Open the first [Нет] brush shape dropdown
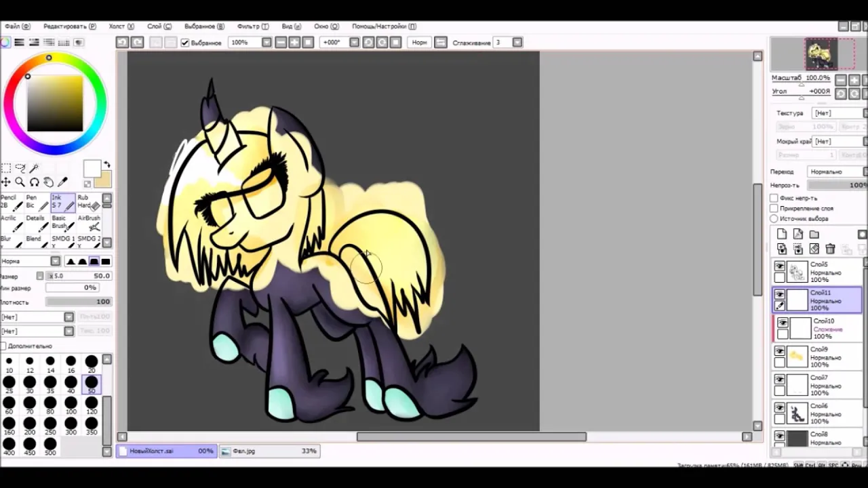 tap(68, 317)
